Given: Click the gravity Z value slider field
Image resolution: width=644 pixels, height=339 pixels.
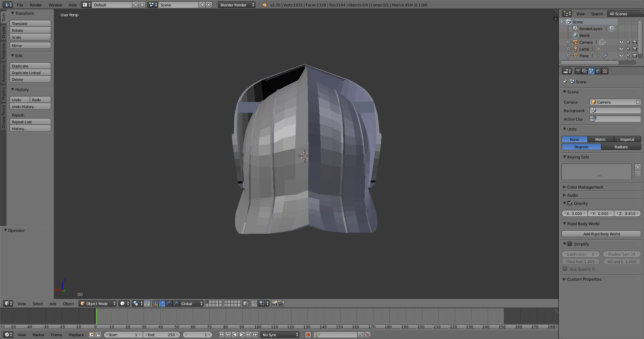Looking at the screenshot, I should click(628, 213).
